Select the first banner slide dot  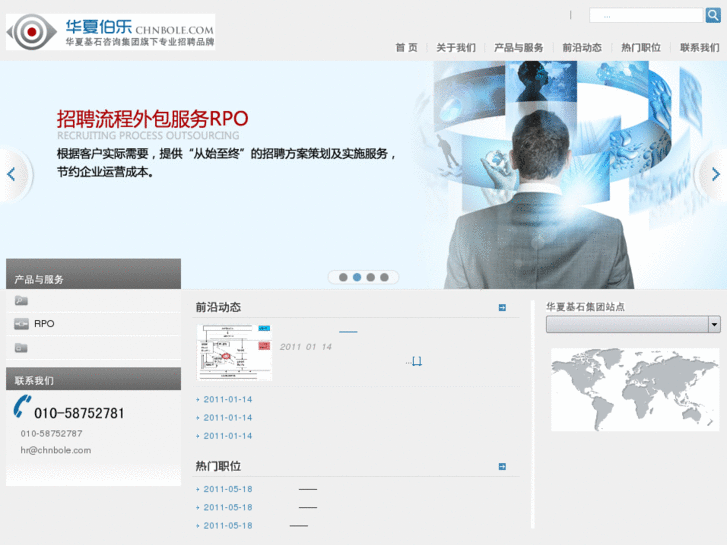tap(343, 277)
